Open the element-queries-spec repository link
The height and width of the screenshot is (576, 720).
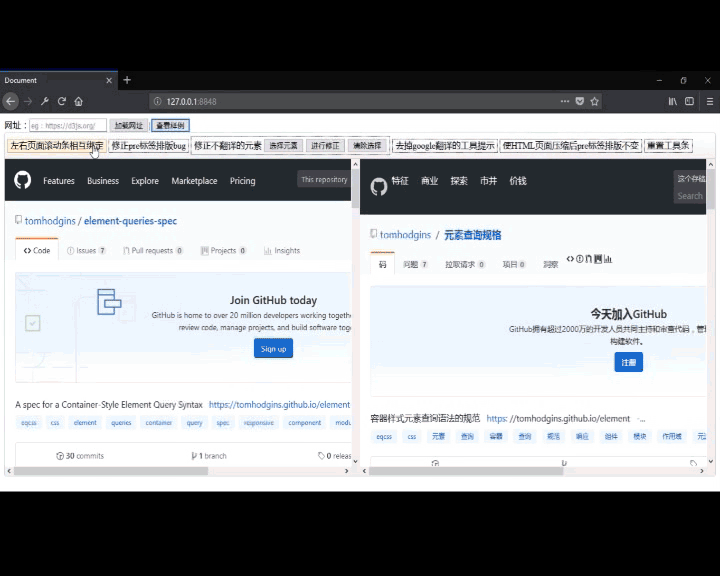pyautogui.click(x=130, y=221)
